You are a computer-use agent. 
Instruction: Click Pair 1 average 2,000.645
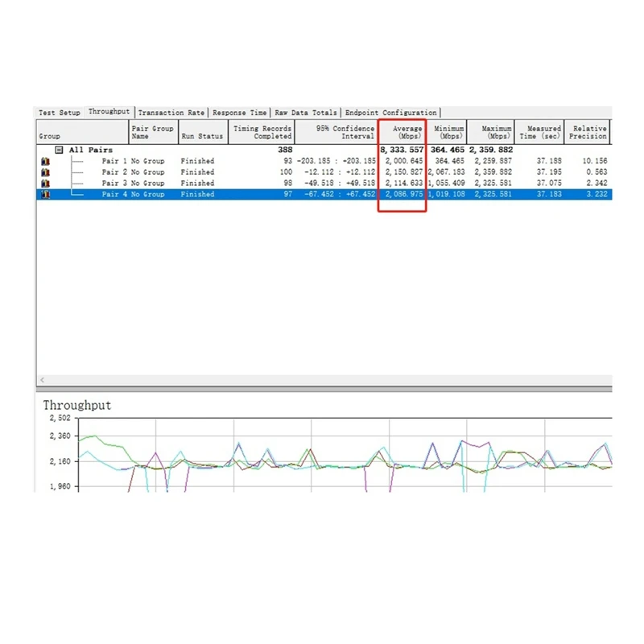coord(404,161)
